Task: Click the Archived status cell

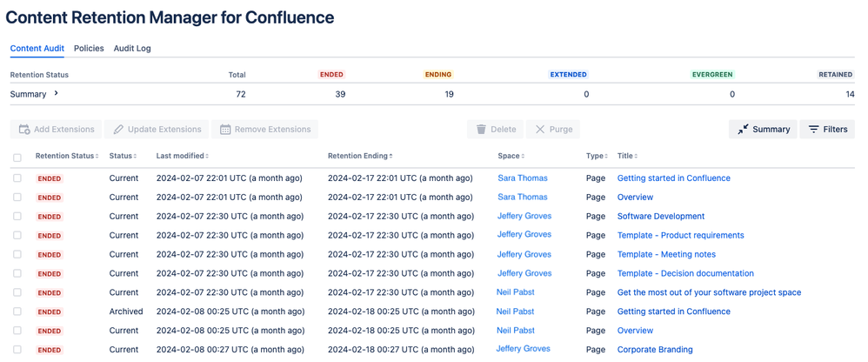Action: pos(126,312)
